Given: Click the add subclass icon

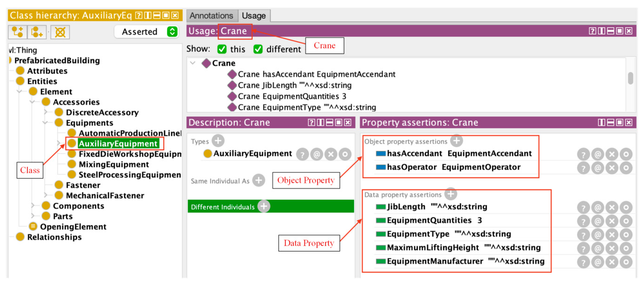Looking at the screenshot, I should 17,32.
